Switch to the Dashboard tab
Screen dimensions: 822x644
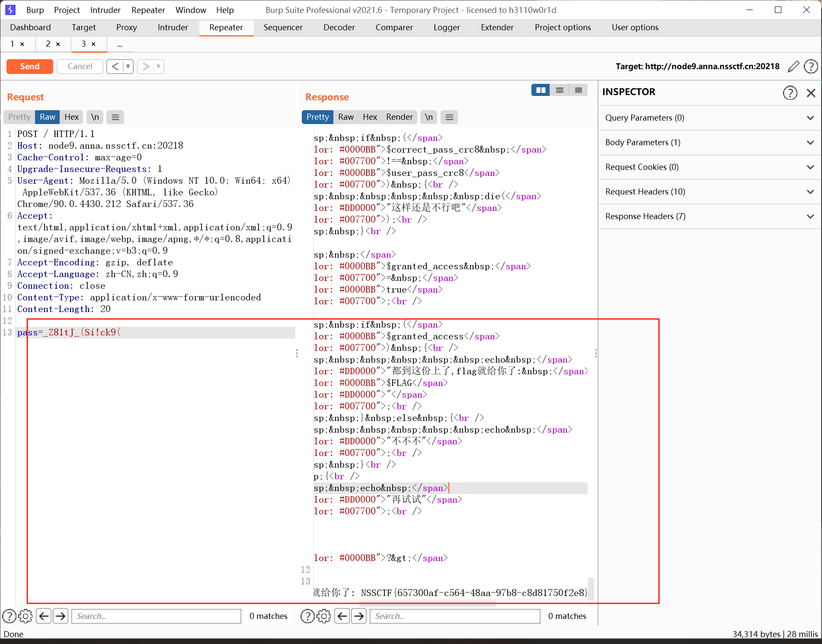point(30,28)
